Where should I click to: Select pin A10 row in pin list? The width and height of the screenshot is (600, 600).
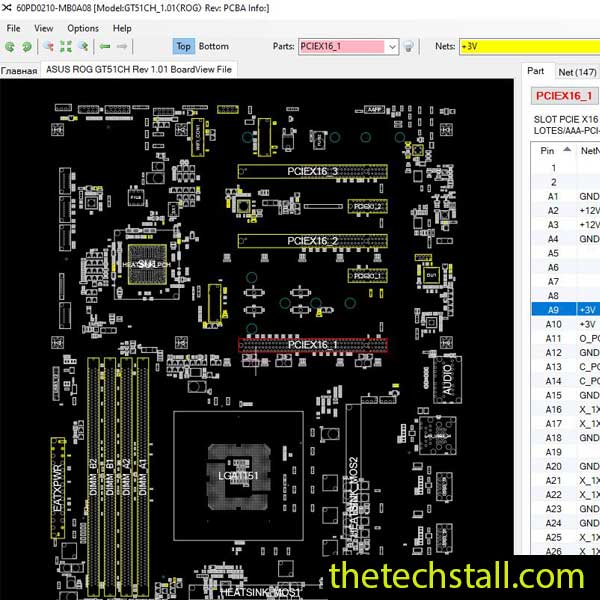566,324
